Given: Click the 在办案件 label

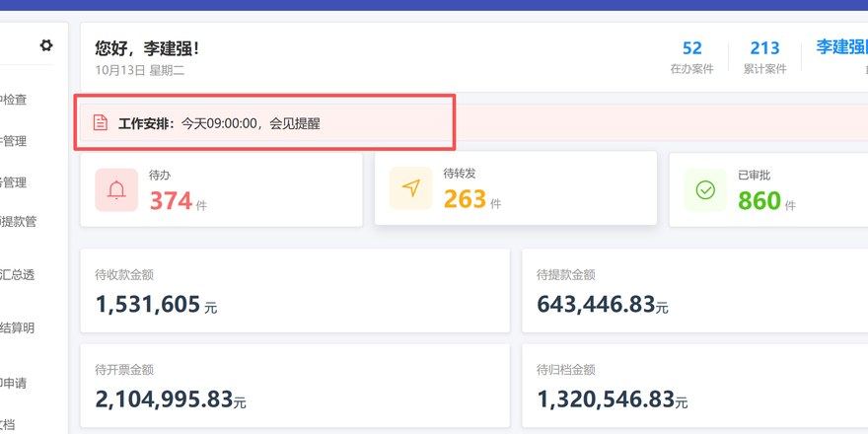Looking at the screenshot, I should [x=692, y=69].
